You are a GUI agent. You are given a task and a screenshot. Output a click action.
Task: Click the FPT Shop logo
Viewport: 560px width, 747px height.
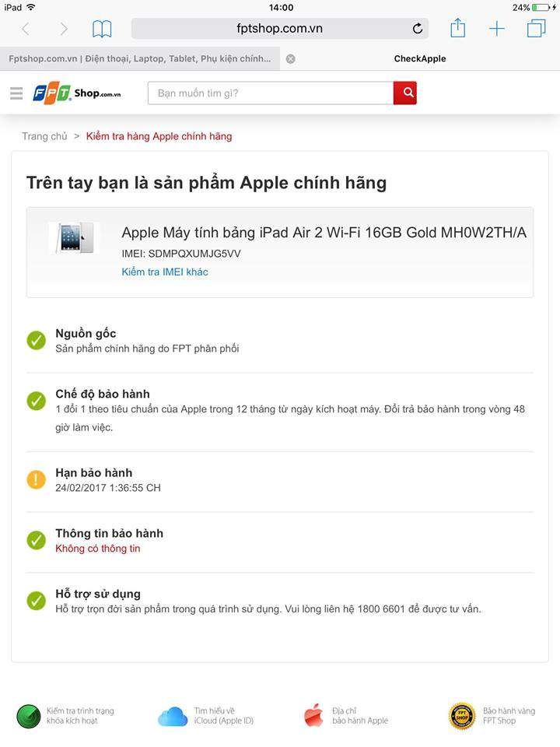click(77, 93)
